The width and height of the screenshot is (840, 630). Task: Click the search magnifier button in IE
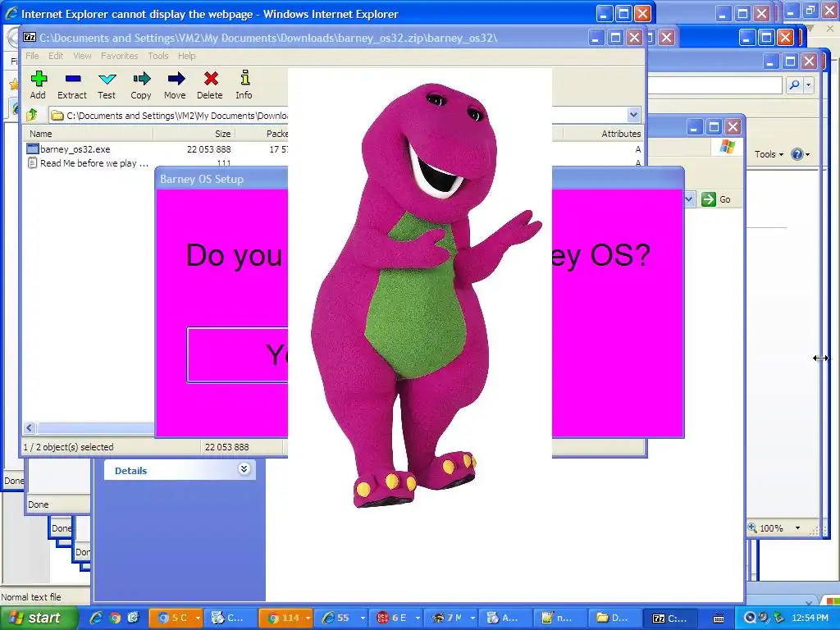tap(794, 85)
